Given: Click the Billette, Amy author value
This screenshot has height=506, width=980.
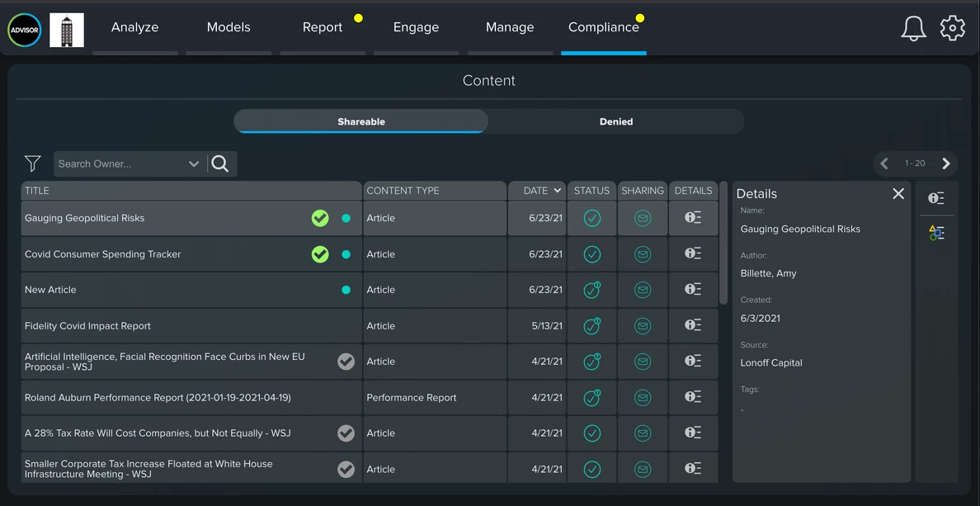Looking at the screenshot, I should point(768,273).
